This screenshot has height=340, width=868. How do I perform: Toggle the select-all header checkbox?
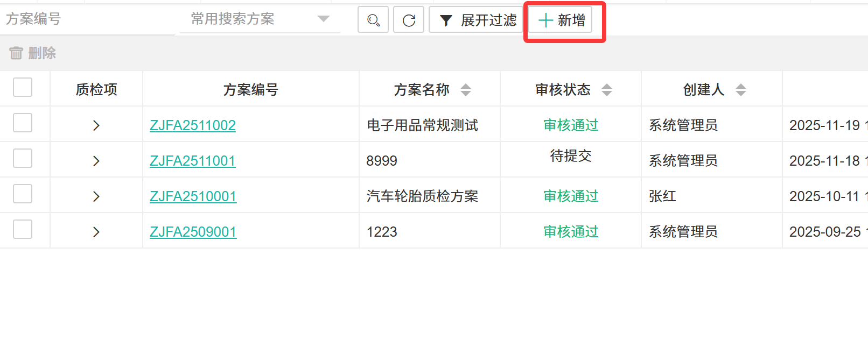(23, 87)
